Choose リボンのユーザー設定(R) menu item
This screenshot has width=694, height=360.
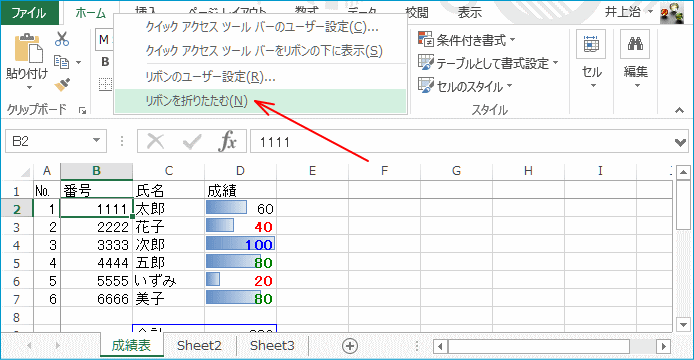(x=260, y=77)
